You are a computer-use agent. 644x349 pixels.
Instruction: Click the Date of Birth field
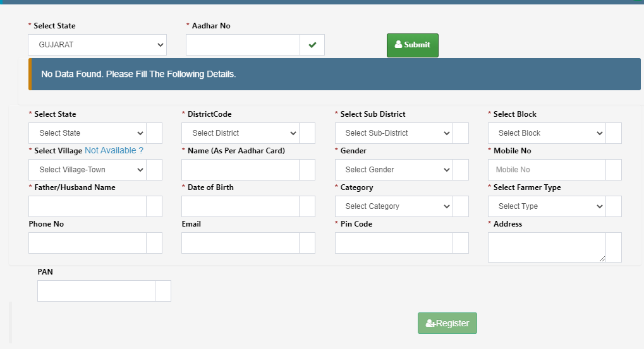240,206
